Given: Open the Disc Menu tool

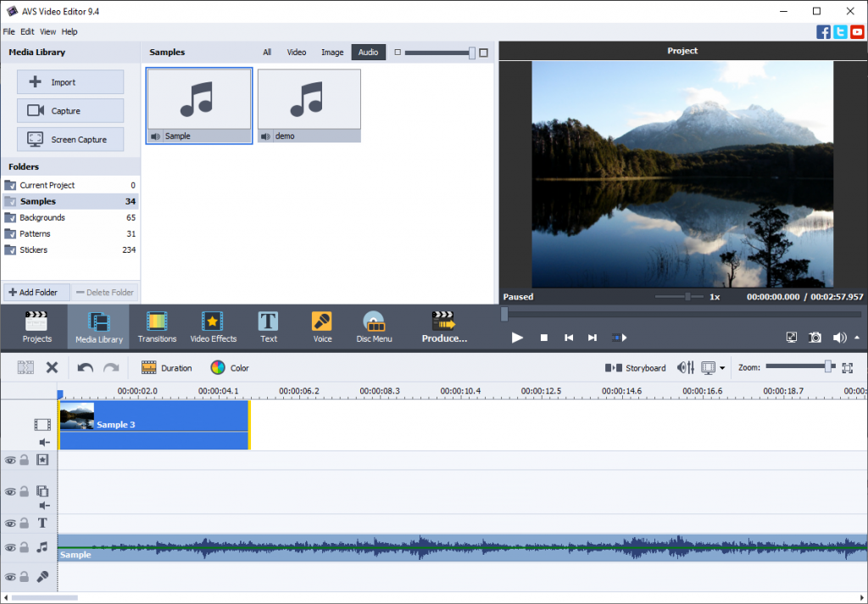Looking at the screenshot, I should 374,327.
